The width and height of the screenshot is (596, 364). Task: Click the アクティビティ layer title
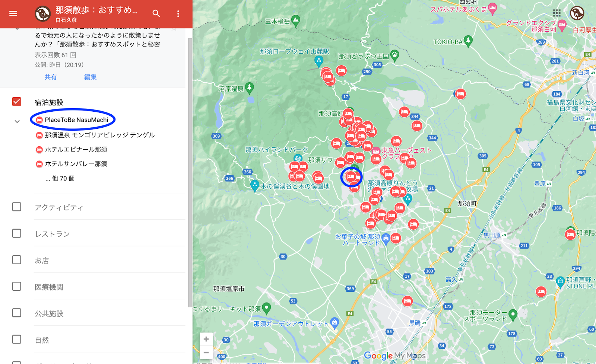(x=59, y=207)
